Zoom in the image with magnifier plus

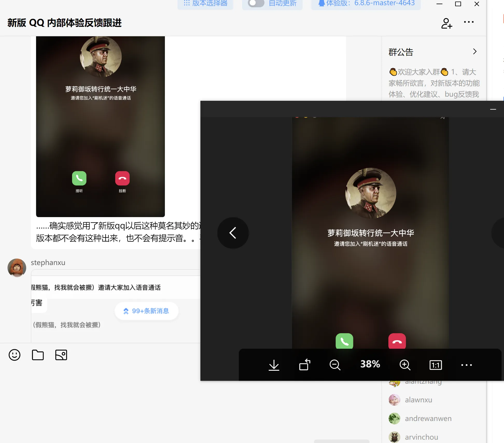pyautogui.click(x=405, y=365)
